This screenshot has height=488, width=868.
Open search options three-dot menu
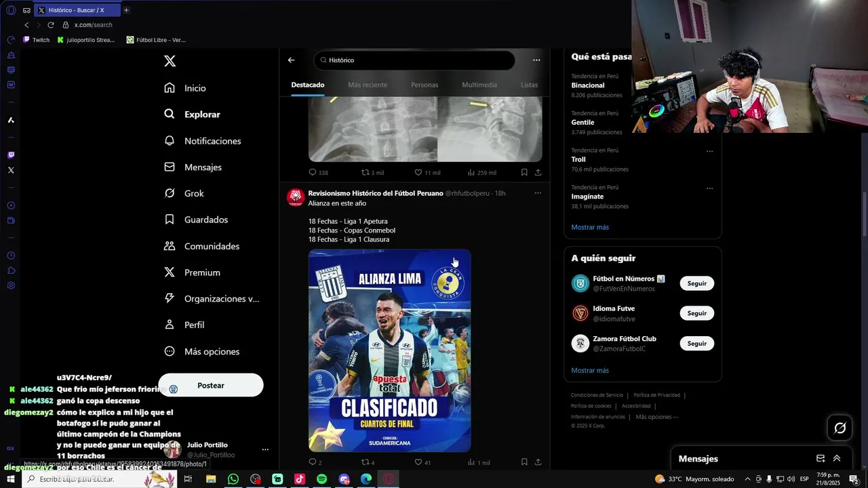tap(536, 60)
